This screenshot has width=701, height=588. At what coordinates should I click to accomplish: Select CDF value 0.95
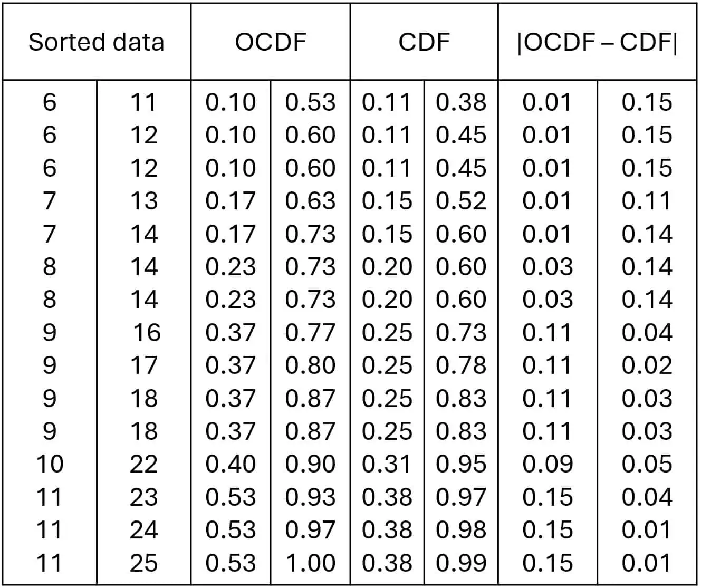[x=461, y=464]
